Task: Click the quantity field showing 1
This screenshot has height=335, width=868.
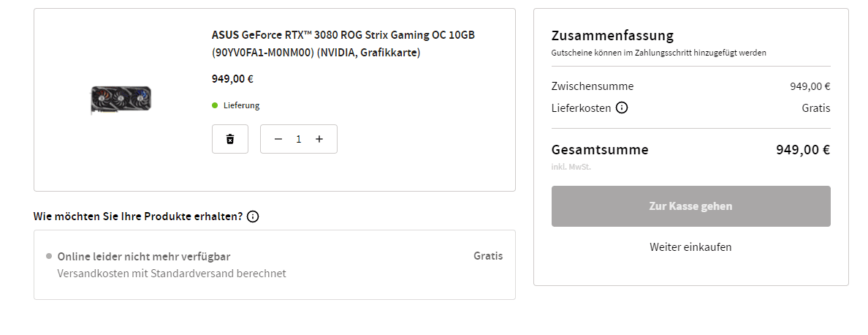Action: [298, 139]
